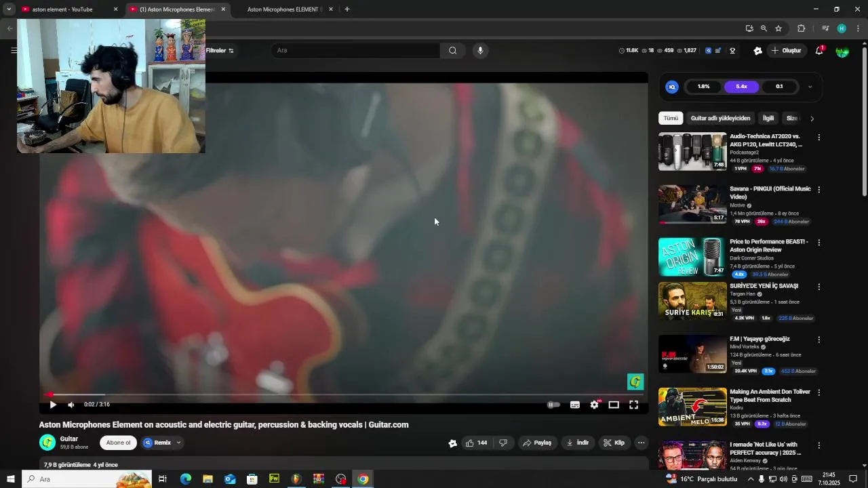This screenshot has height=488, width=868.
Task: Click the Klip scissors button
Action: 614,443
